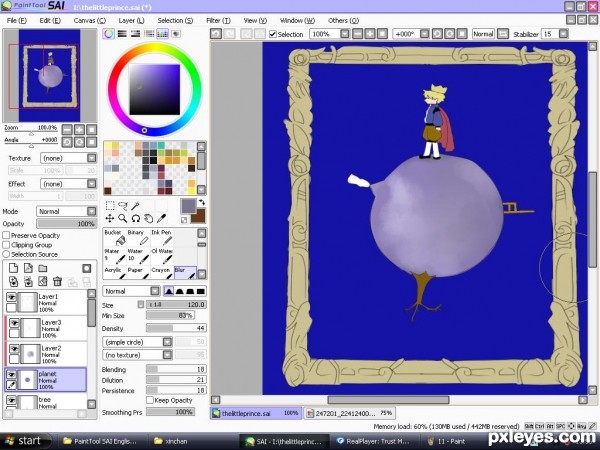The height and width of the screenshot is (450, 600).
Task: Open the File menu
Action: coord(17,21)
